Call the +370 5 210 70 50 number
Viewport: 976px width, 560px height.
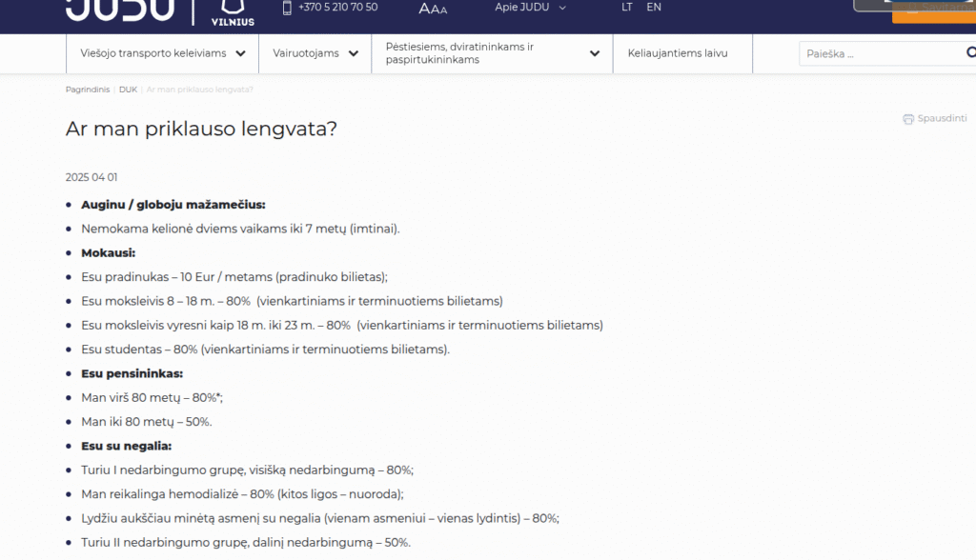[x=337, y=8]
